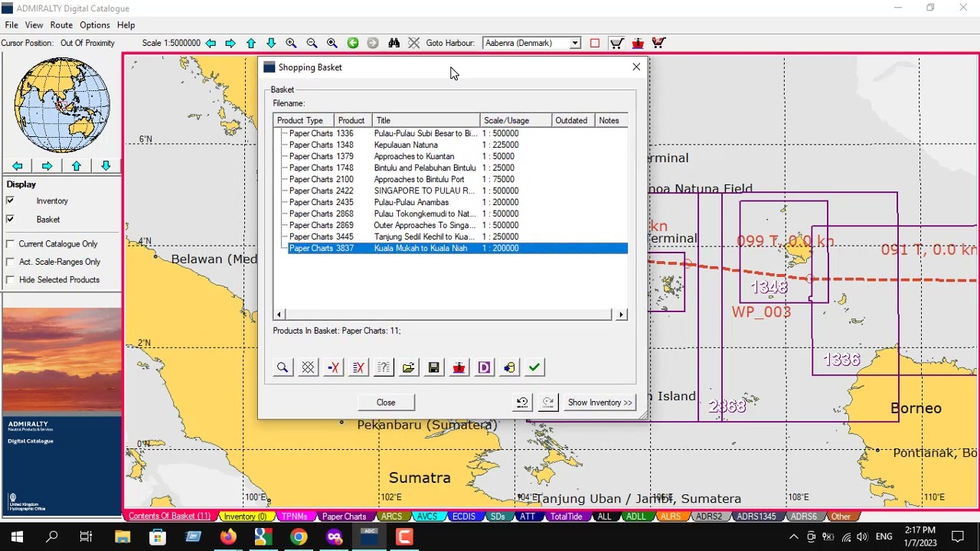This screenshot has height=551, width=980.
Task: Switch to the AVCS tab
Action: 427,517
